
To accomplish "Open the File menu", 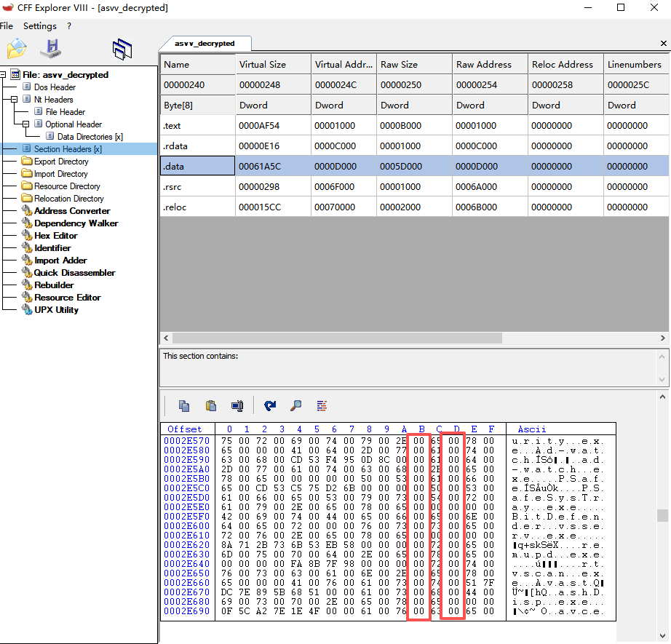I will click(7, 26).
